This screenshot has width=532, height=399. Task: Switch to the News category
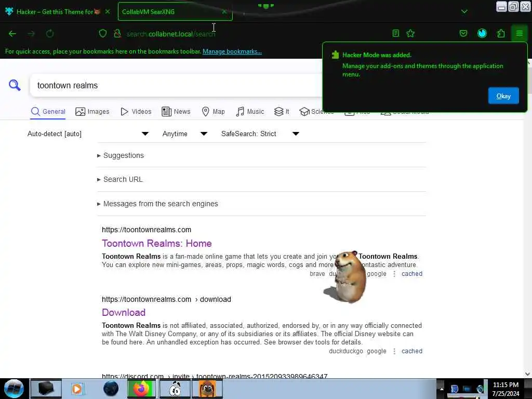point(176,112)
